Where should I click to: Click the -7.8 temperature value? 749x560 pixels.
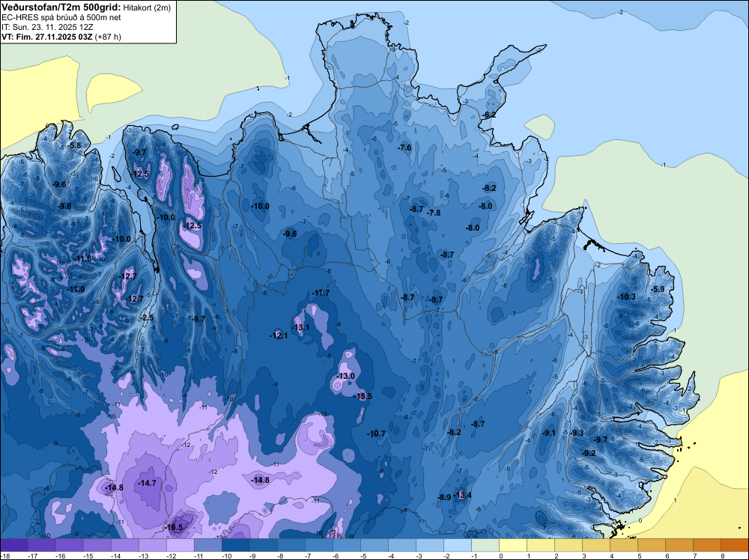(x=434, y=213)
